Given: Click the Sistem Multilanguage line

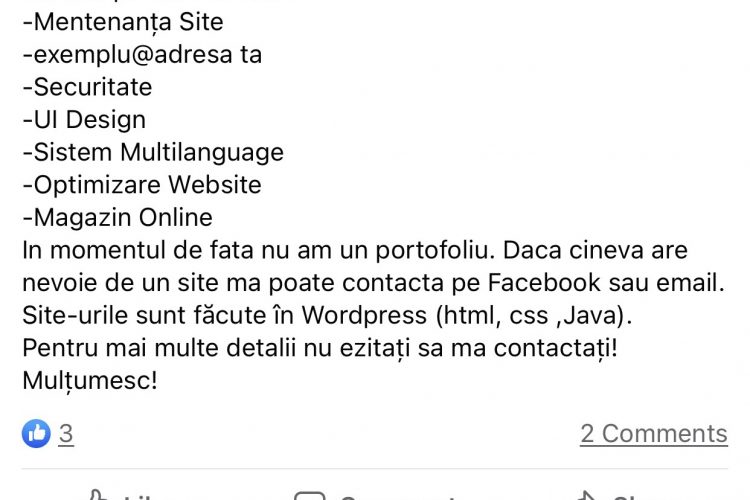Looking at the screenshot, I should pyautogui.click(x=153, y=152).
